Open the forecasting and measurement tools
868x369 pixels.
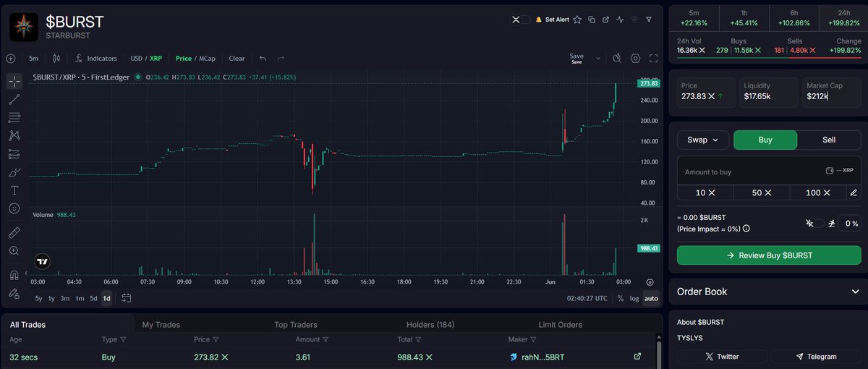coord(14,153)
